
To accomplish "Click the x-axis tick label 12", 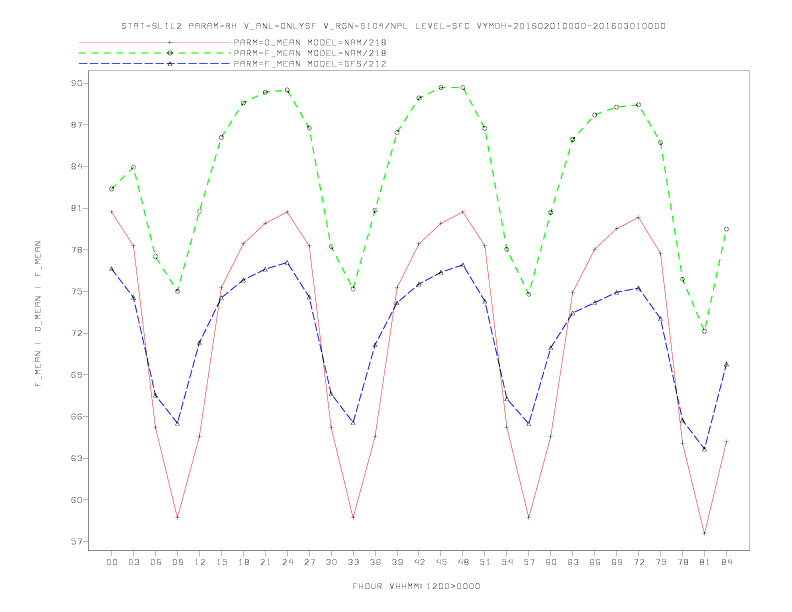I will pyautogui.click(x=200, y=562).
